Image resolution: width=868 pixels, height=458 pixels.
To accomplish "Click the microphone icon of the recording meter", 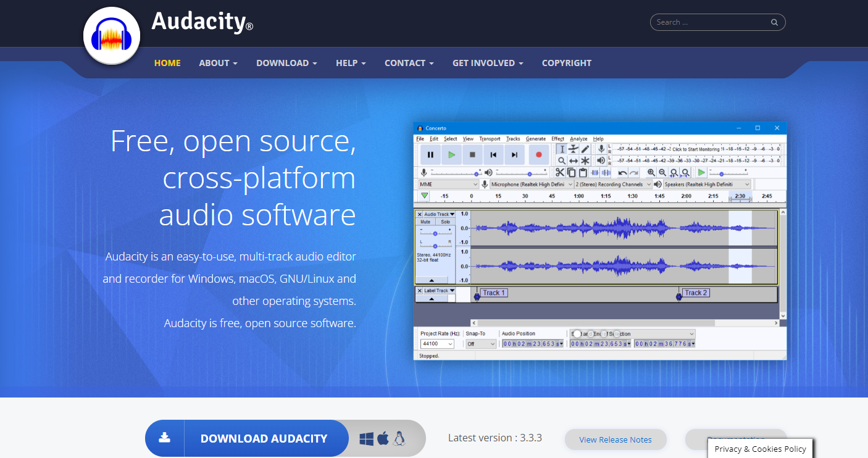I will tap(601, 149).
